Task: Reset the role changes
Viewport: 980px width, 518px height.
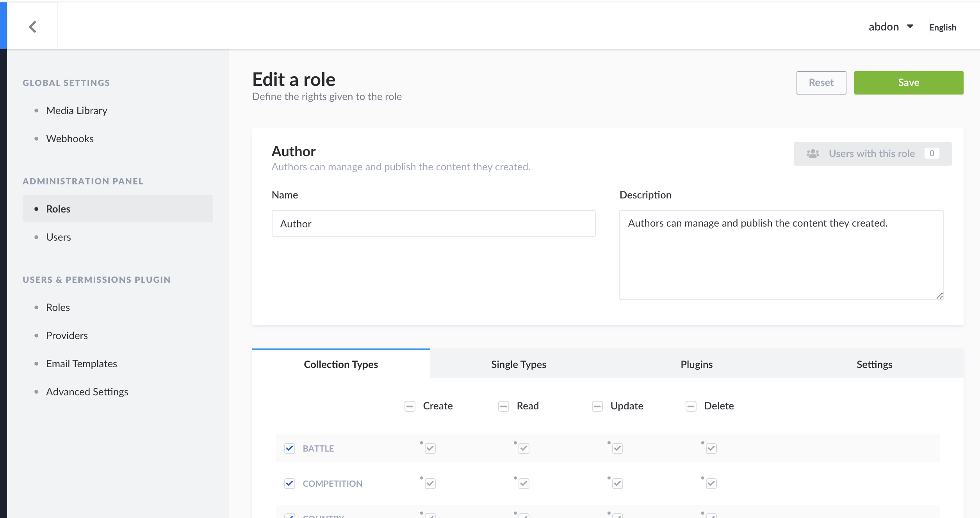Action: point(821,82)
